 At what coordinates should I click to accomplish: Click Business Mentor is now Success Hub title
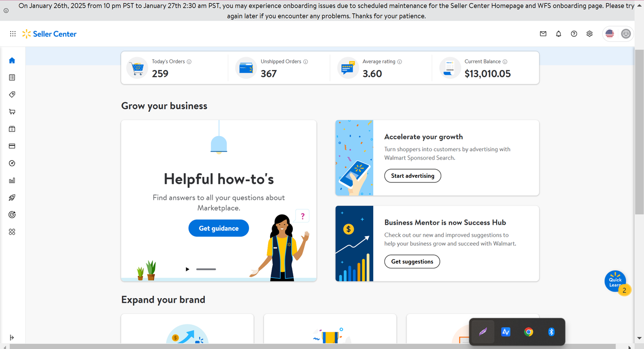(445, 222)
